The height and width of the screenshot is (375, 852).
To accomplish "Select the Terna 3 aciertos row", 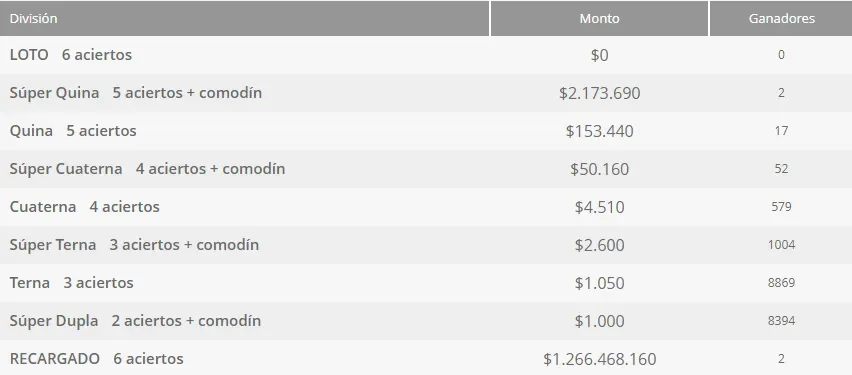I will pyautogui.click(x=426, y=283).
